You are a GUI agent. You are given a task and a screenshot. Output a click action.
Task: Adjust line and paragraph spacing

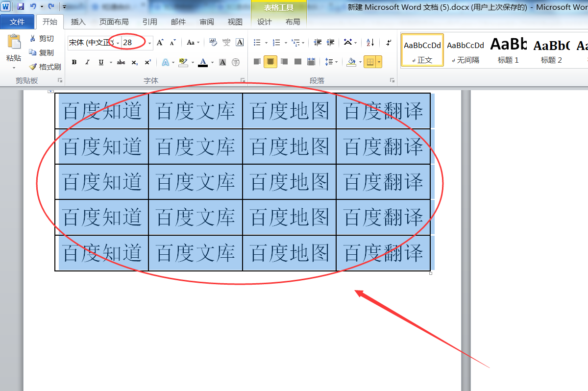pos(328,62)
